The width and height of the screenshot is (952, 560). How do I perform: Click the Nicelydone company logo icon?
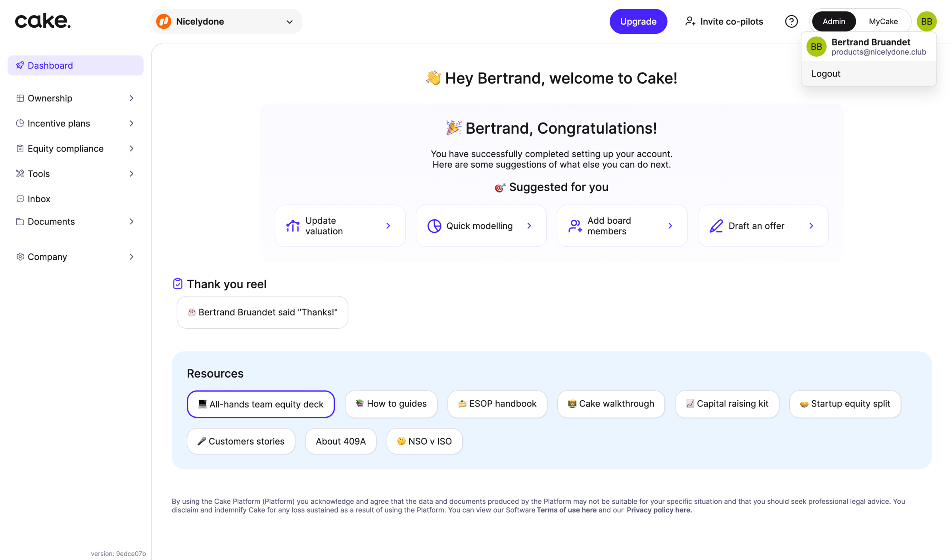[164, 21]
